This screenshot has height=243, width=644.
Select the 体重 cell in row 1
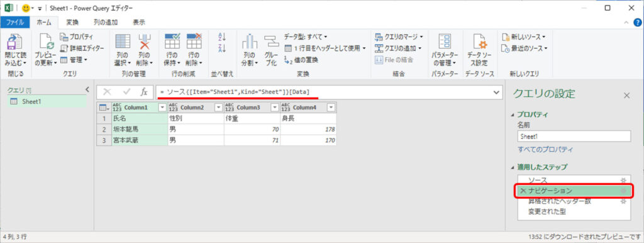coord(252,118)
